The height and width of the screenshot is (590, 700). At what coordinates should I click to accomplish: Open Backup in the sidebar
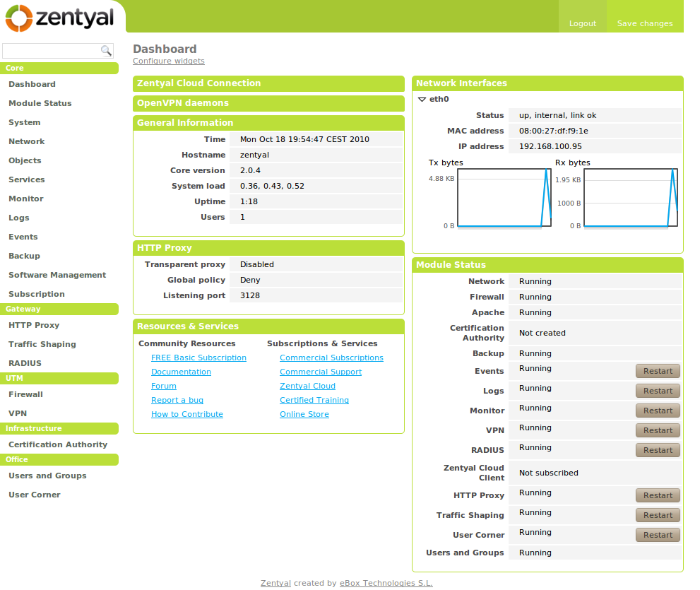click(x=25, y=256)
